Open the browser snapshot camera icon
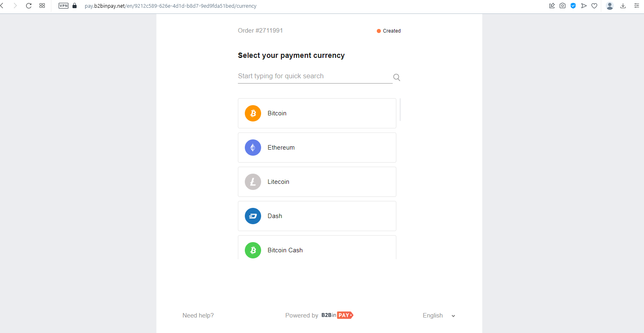644x333 pixels. tap(563, 6)
